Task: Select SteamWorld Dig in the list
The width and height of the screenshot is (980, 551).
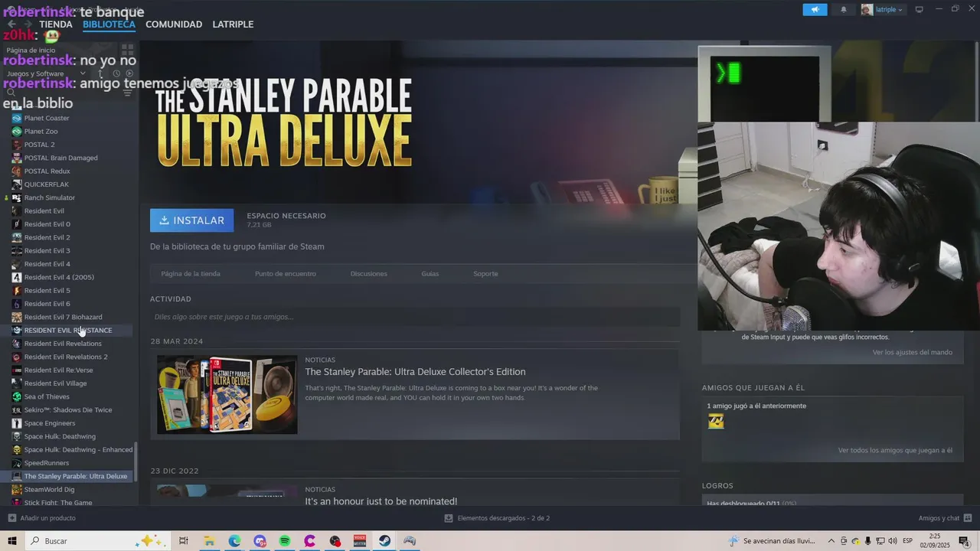Action: pyautogui.click(x=49, y=490)
